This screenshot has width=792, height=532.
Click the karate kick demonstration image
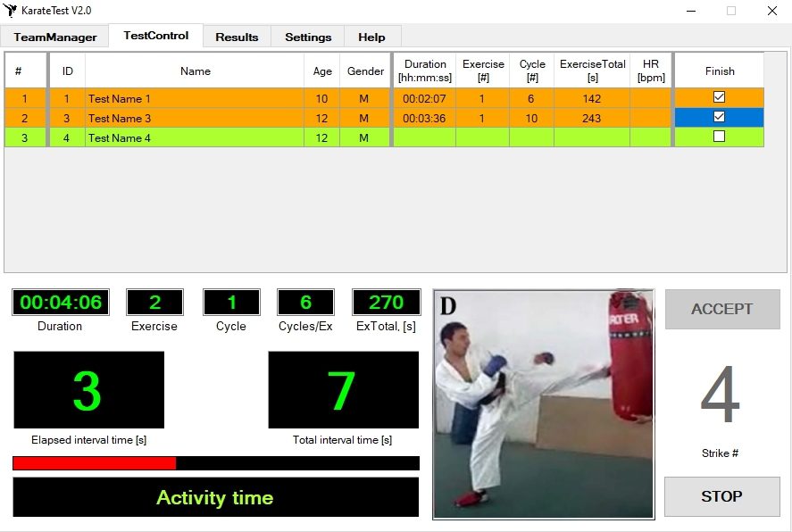click(543, 403)
